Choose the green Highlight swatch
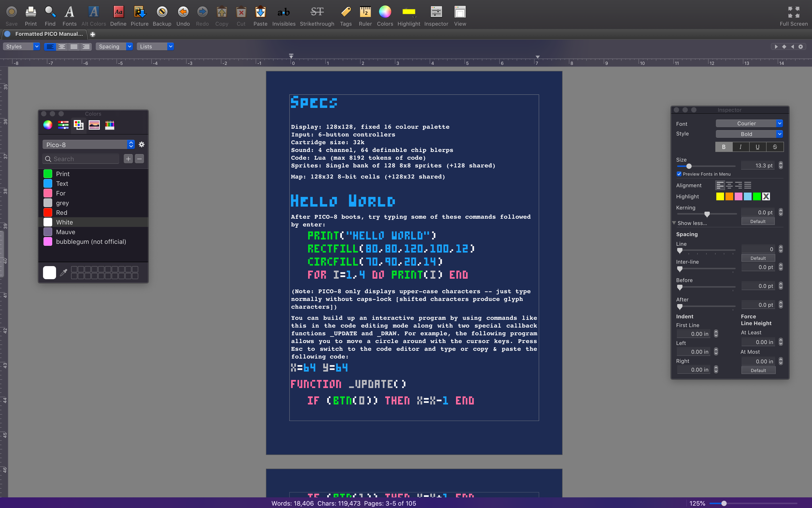Image resolution: width=812 pixels, height=508 pixels. tap(757, 196)
